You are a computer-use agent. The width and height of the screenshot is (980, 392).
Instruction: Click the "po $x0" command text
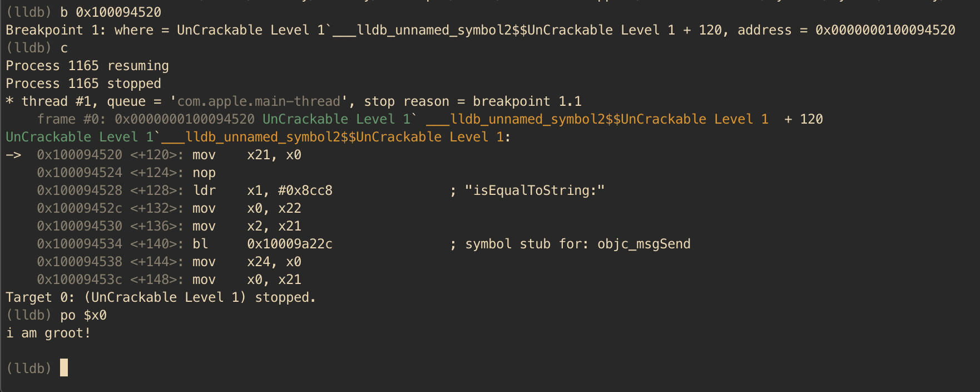pos(83,315)
